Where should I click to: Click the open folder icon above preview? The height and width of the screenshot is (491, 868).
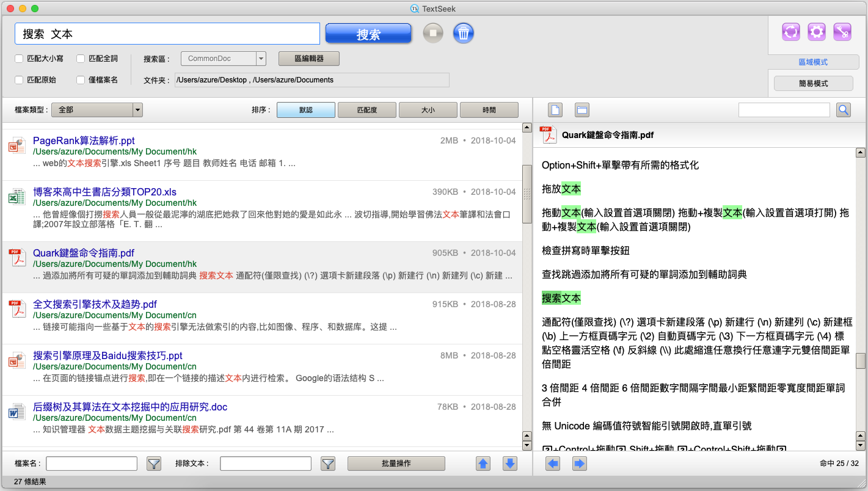(582, 110)
